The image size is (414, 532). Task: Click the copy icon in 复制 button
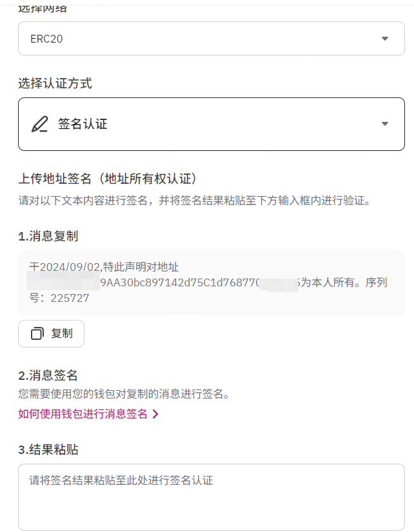click(x=37, y=333)
